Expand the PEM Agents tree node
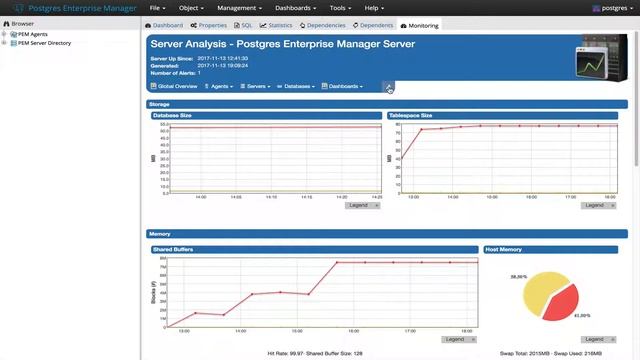 pyautogui.click(x=4, y=34)
